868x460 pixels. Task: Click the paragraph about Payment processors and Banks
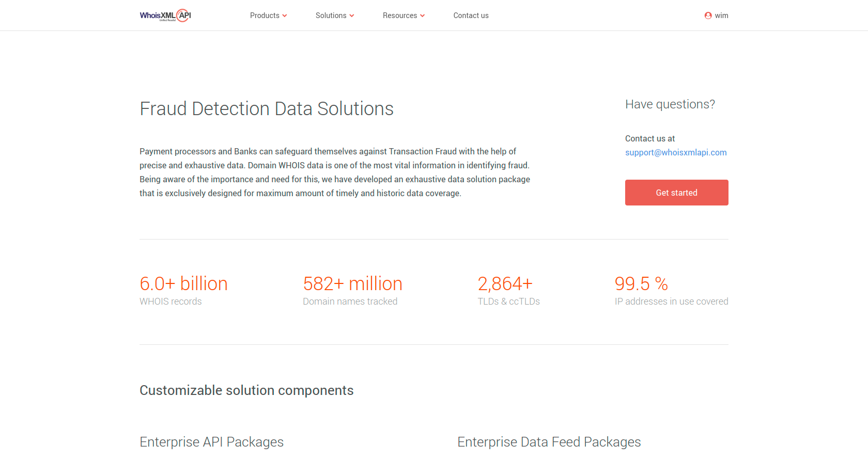(x=335, y=172)
